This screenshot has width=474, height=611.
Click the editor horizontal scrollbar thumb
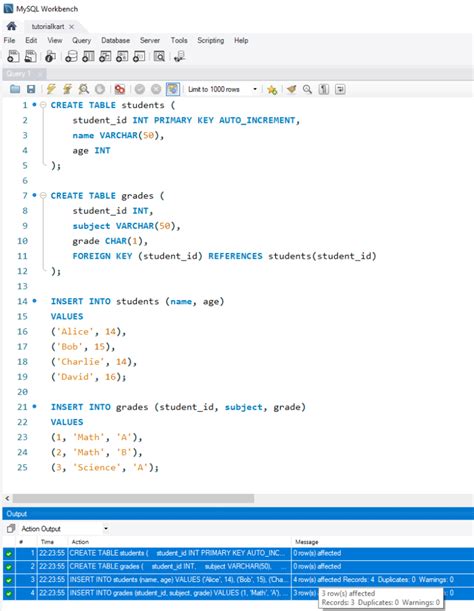pyautogui.click(x=133, y=498)
